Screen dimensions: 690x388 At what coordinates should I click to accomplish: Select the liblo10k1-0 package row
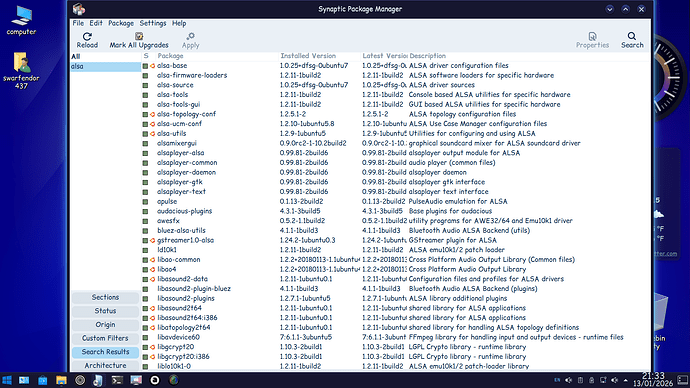395,366
